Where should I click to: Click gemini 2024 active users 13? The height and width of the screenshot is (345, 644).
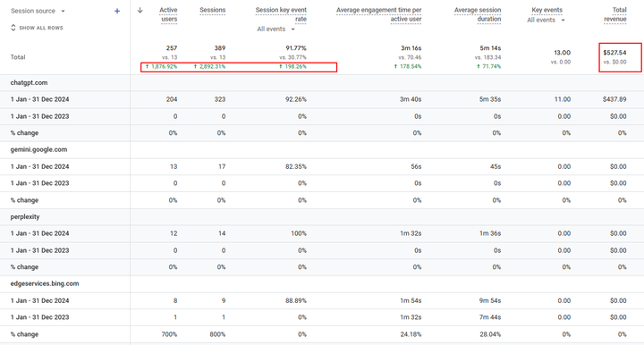pyautogui.click(x=174, y=166)
